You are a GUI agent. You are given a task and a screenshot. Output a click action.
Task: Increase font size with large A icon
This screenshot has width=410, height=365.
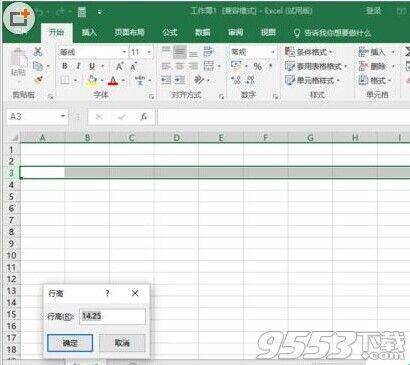point(119,66)
